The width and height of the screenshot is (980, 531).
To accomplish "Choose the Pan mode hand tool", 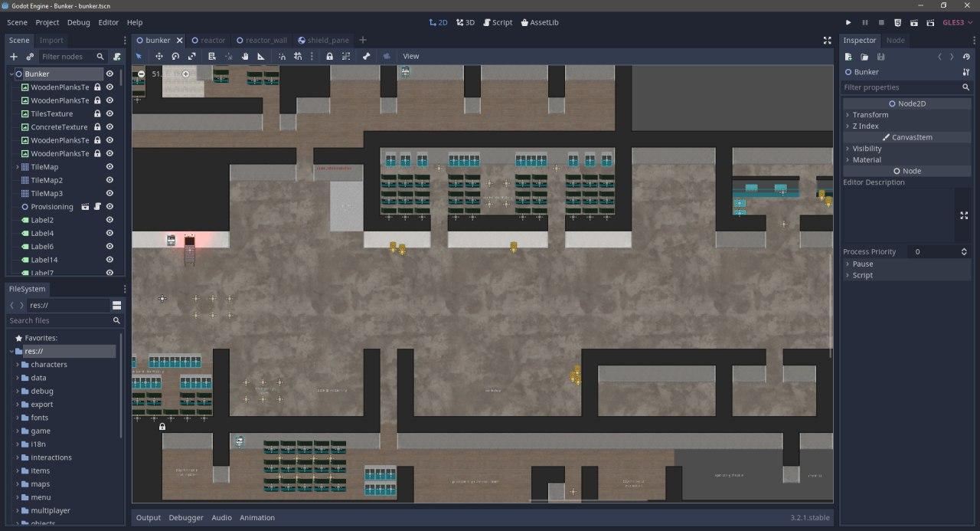I will (245, 56).
